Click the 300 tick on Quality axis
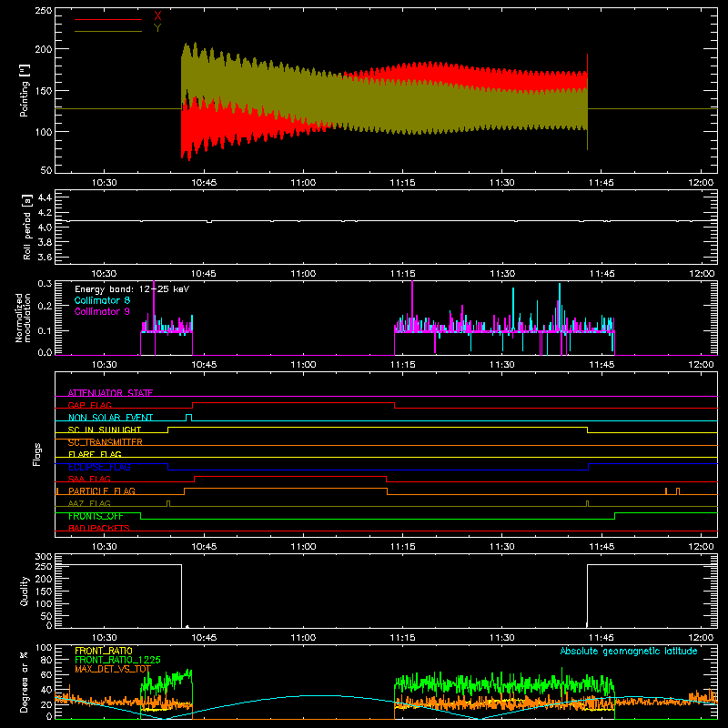The image size is (728, 728). (x=44, y=557)
